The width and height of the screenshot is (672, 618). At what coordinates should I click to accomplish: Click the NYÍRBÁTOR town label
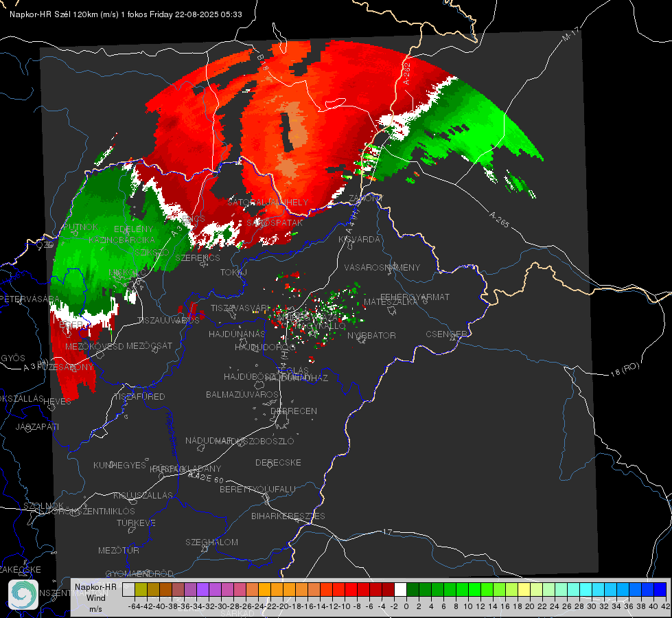[x=371, y=335]
